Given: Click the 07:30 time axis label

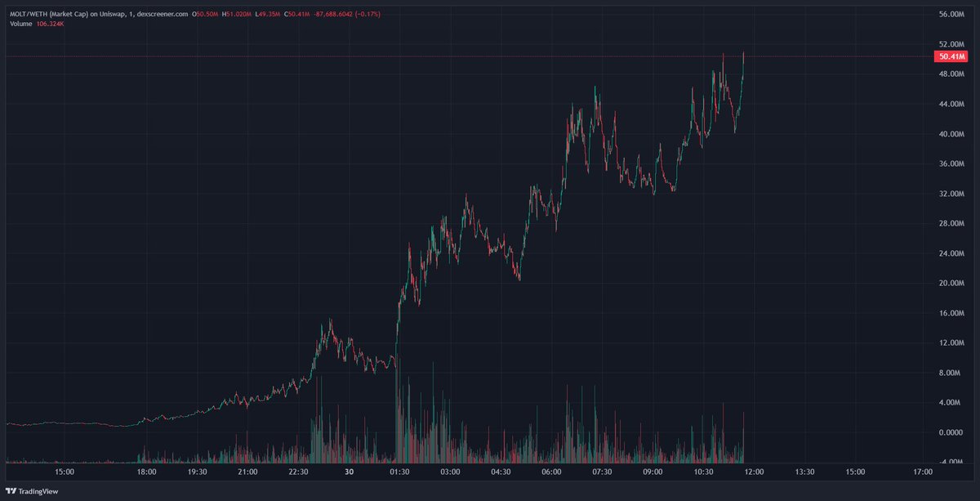Looking at the screenshot, I should (602, 472).
